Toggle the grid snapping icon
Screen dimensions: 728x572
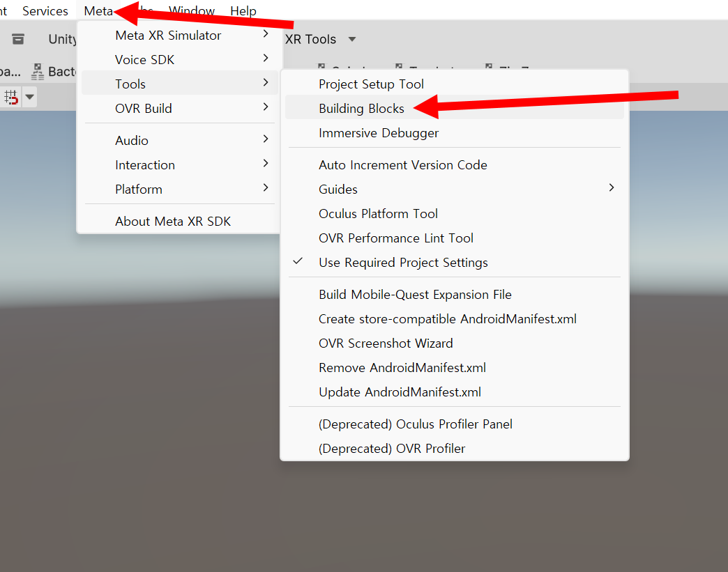coord(11,97)
